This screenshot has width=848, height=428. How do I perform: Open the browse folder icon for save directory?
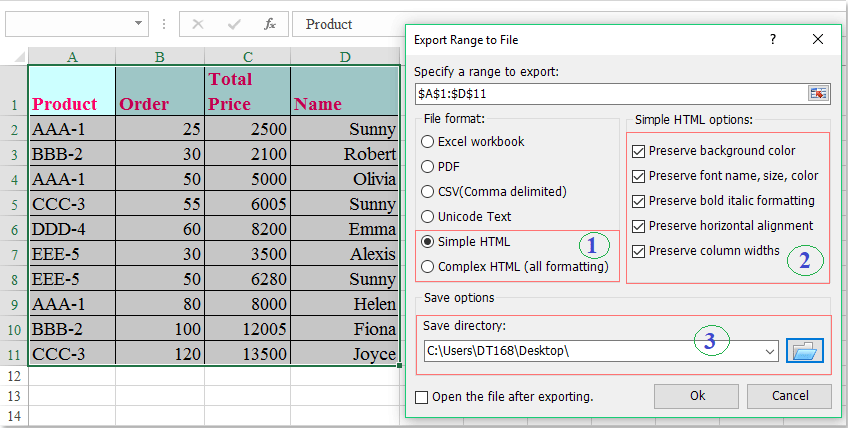coord(804,351)
